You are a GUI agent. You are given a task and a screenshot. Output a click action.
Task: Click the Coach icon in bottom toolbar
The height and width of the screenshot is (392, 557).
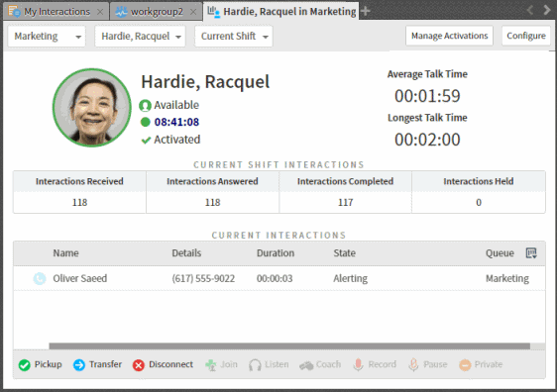click(306, 365)
